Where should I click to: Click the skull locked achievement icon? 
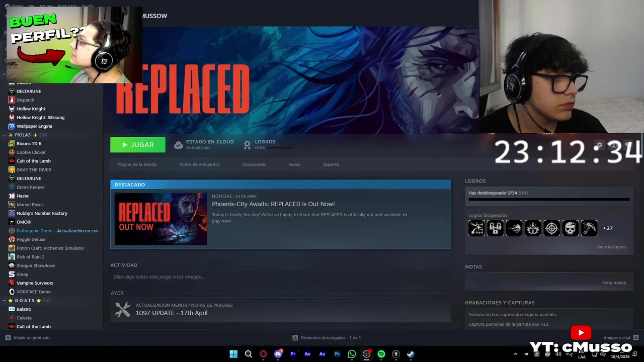tap(571, 228)
